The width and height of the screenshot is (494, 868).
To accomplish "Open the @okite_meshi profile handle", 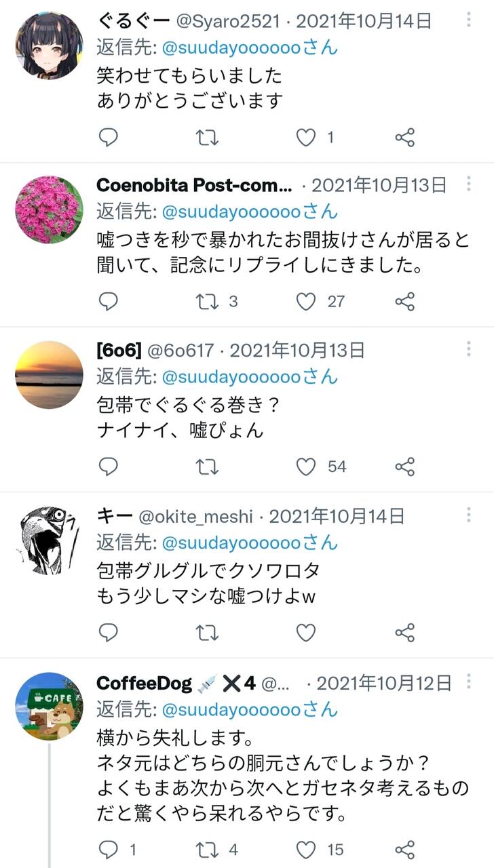I will (195, 517).
